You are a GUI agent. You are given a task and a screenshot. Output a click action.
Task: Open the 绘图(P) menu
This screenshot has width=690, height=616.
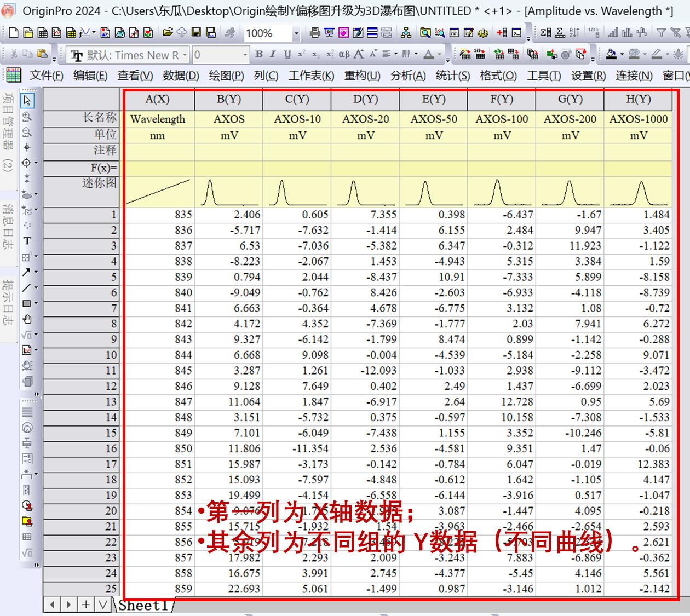click(226, 76)
